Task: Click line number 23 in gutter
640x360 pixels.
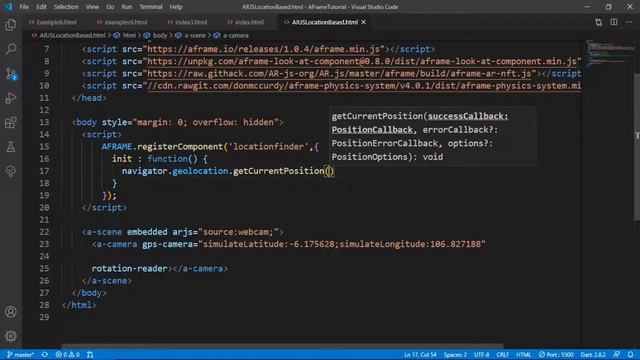Action: 44,244
